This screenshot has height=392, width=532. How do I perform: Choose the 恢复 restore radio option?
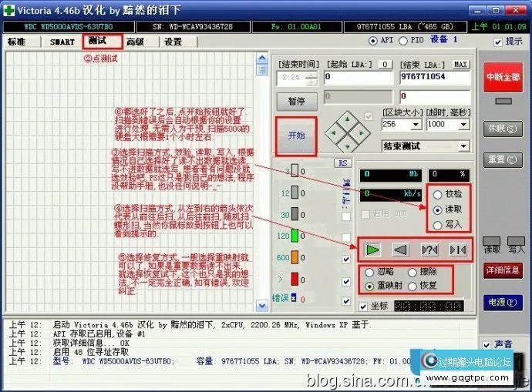click(x=412, y=286)
